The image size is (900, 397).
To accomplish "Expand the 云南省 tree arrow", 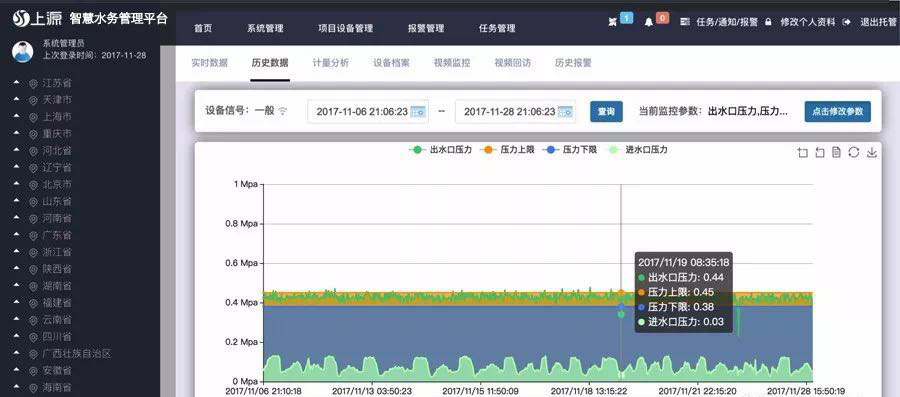I will click(17, 320).
